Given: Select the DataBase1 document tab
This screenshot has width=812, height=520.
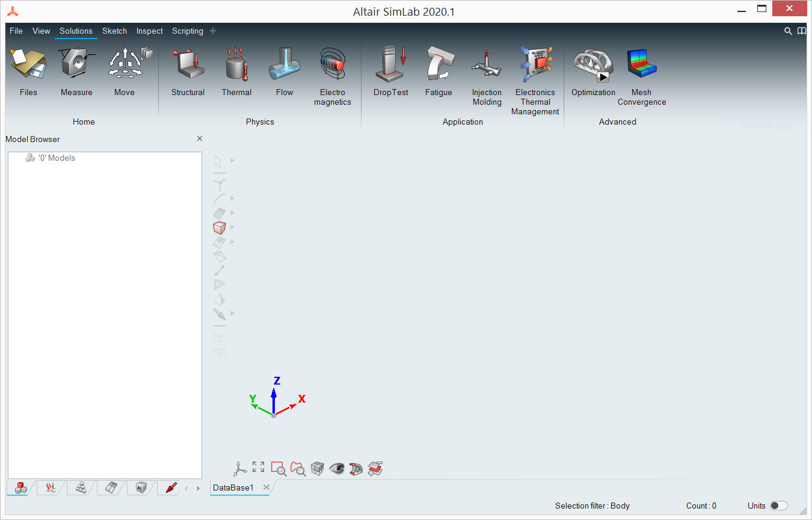Looking at the screenshot, I should tap(233, 487).
